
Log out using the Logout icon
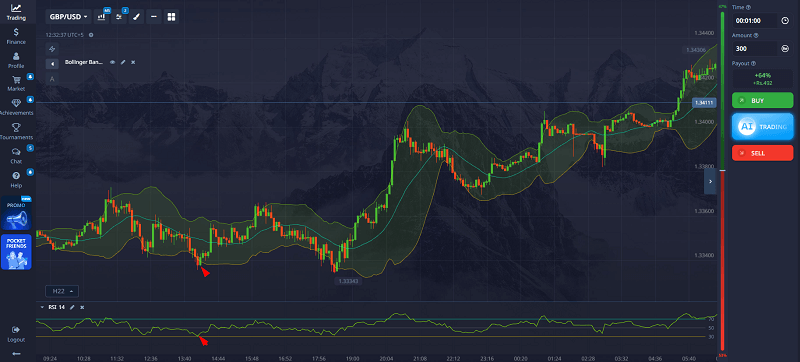pos(16,334)
